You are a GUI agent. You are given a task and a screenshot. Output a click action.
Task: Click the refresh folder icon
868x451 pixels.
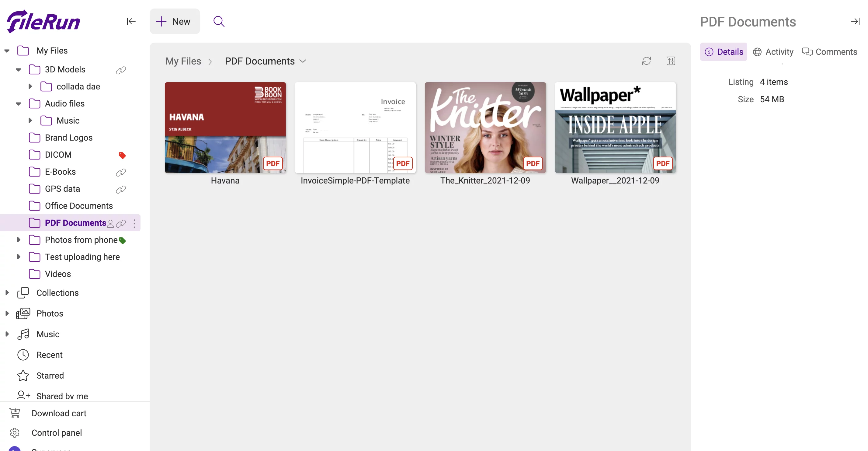646,61
